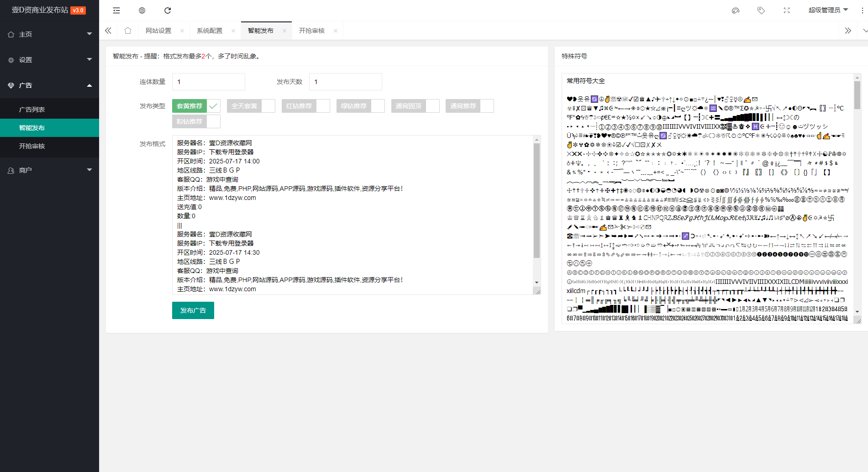
Task: Open the vertical more-options icon
Action: 862,10
